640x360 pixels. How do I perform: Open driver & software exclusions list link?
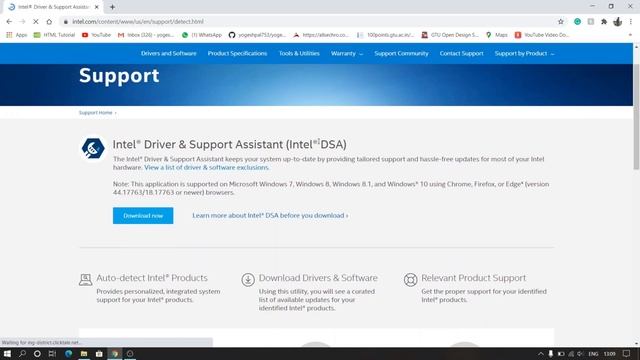207,167
